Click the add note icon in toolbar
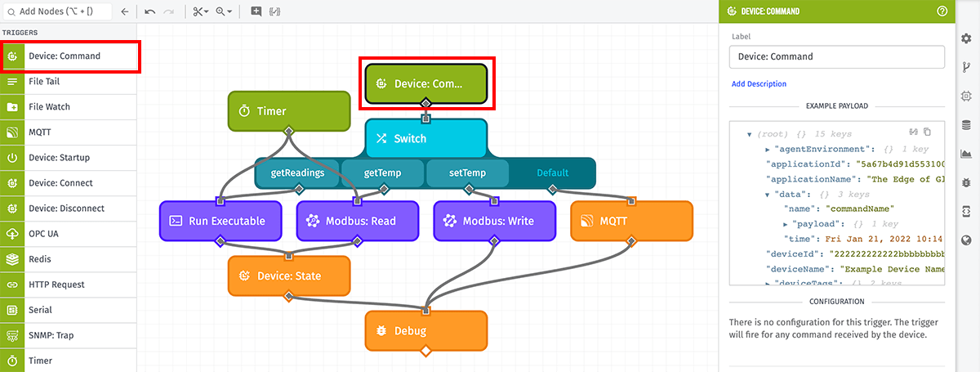The width and height of the screenshot is (980, 372). (256, 11)
